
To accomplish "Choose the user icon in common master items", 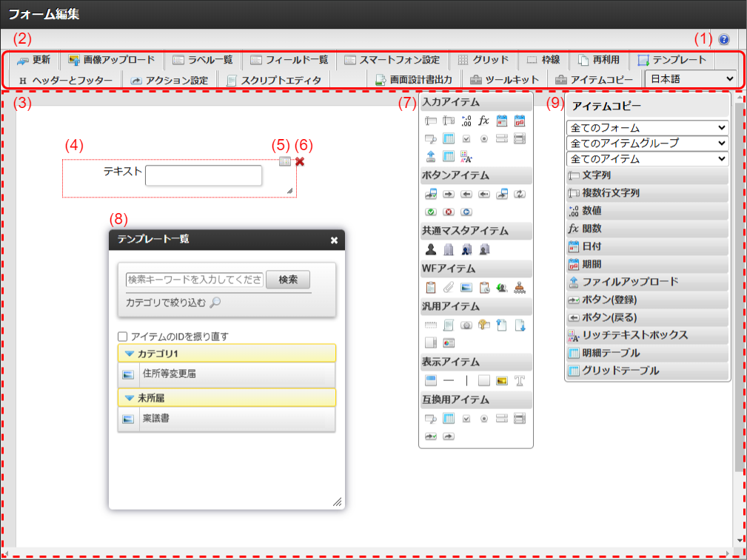I will 431,250.
